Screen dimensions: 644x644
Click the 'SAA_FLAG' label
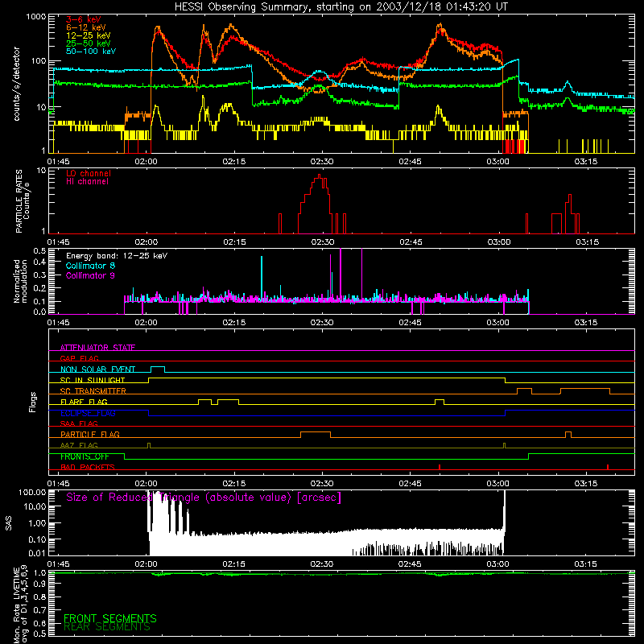(x=79, y=423)
